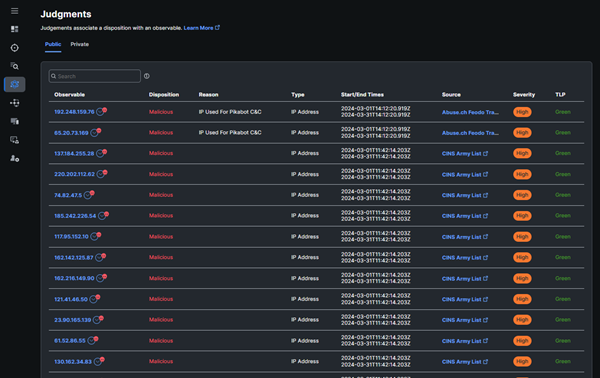Open the hamburger navigation menu
600x378 pixels.
[15, 11]
